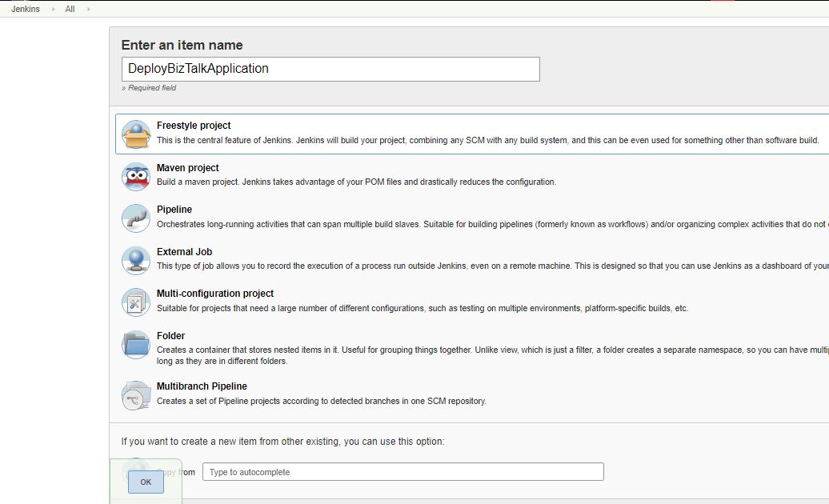Click the Pipeline description about build slaves
Viewport: 829px width, 504px height.
click(493, 224)
